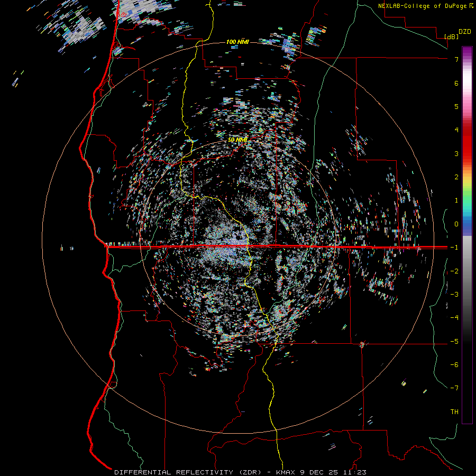
Task: Click the 6 value on the color scale
Action: [456, 83]
